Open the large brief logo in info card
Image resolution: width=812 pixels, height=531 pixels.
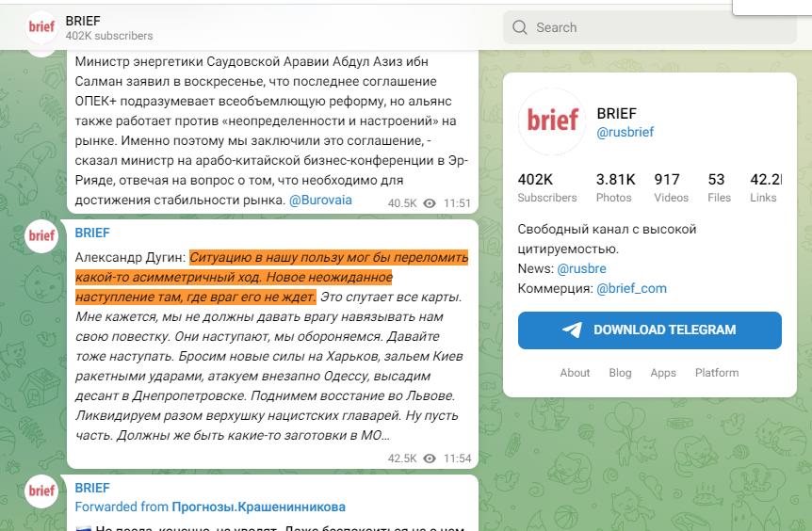tap(552, 121)
